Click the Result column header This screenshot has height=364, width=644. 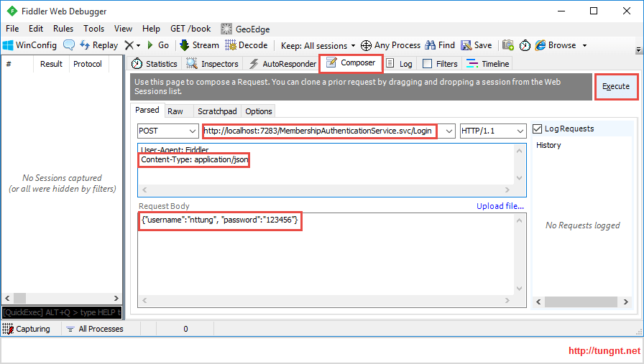[51, 64]
